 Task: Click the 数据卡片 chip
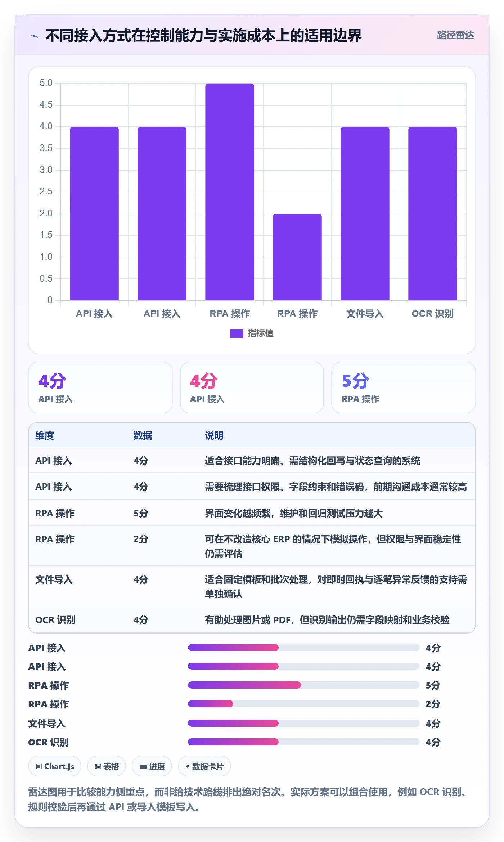(204, 766)
